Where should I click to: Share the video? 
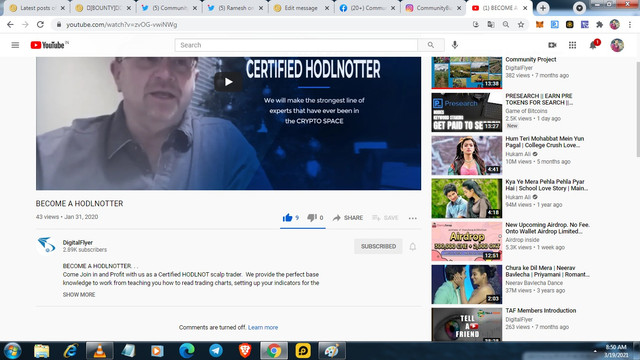(348, 218)
